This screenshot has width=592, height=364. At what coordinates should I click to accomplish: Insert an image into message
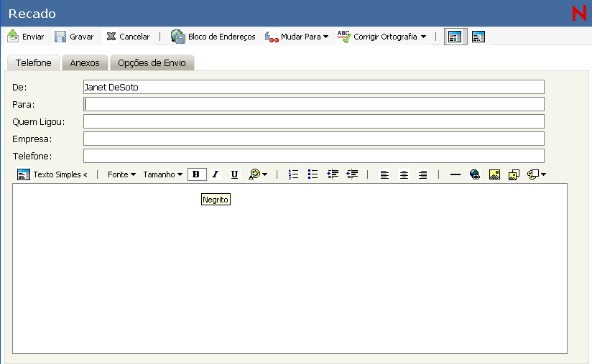[494, 174]
